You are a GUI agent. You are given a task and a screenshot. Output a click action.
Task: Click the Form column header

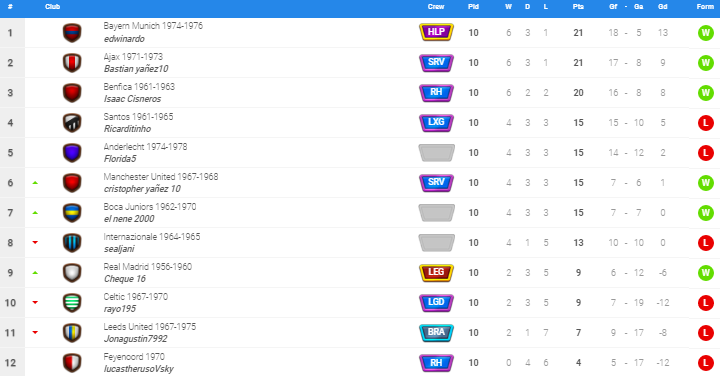pyautogui.click(x=705, y=6)
